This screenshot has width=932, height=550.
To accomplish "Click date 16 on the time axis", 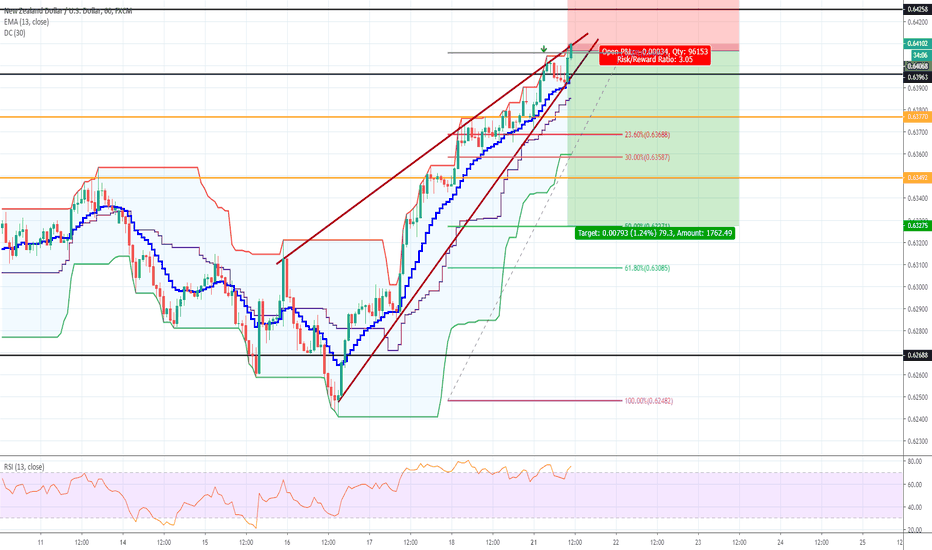I will (x=287, y=542).
